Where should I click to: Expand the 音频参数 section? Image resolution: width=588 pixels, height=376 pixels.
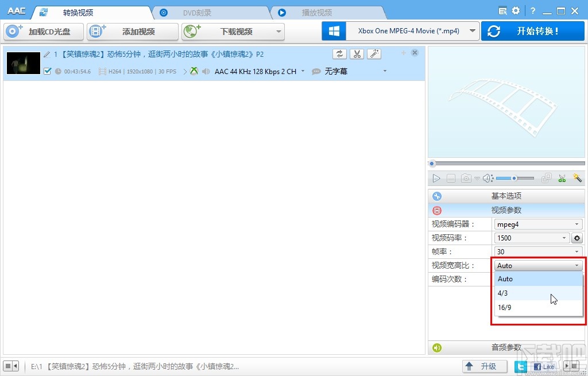tap(506, 347)
